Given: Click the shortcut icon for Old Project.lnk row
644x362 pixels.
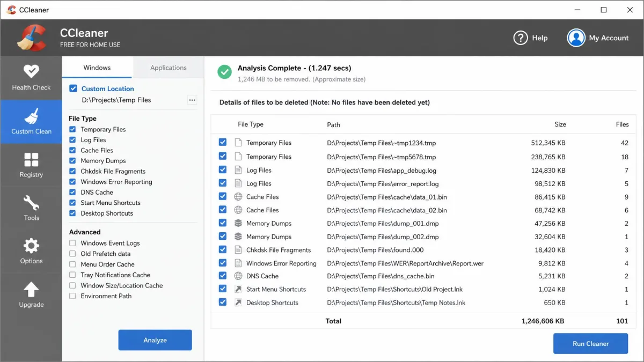Looking at the screenshot, I should (x=238, y=289).
